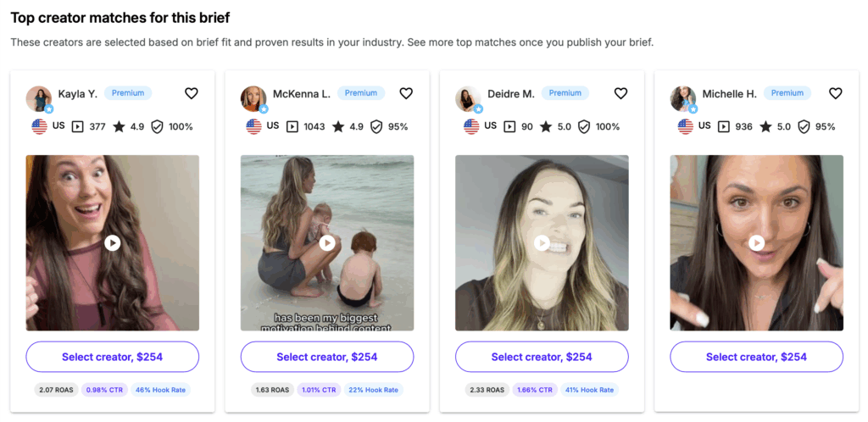Click the star rating icon on McKenna L.'s card
The image size is (868, 422).
tap(338, 127)
